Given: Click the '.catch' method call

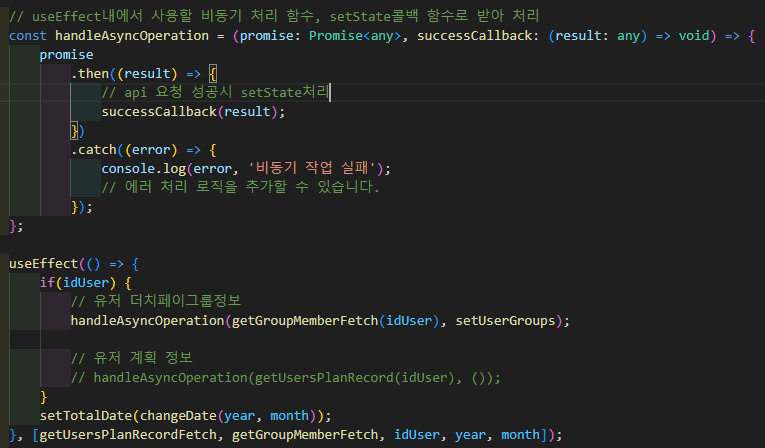Looking at the screenshot, I should (x=94, y=150).
